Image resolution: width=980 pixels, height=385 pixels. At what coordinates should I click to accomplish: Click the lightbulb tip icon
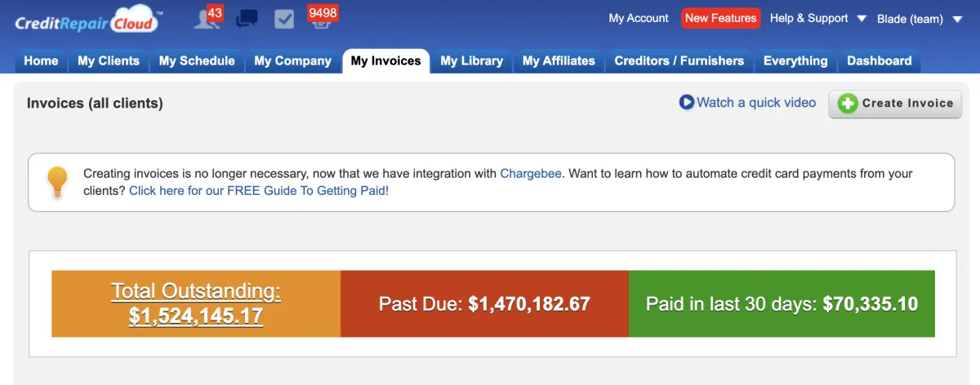tap(57, 182)
